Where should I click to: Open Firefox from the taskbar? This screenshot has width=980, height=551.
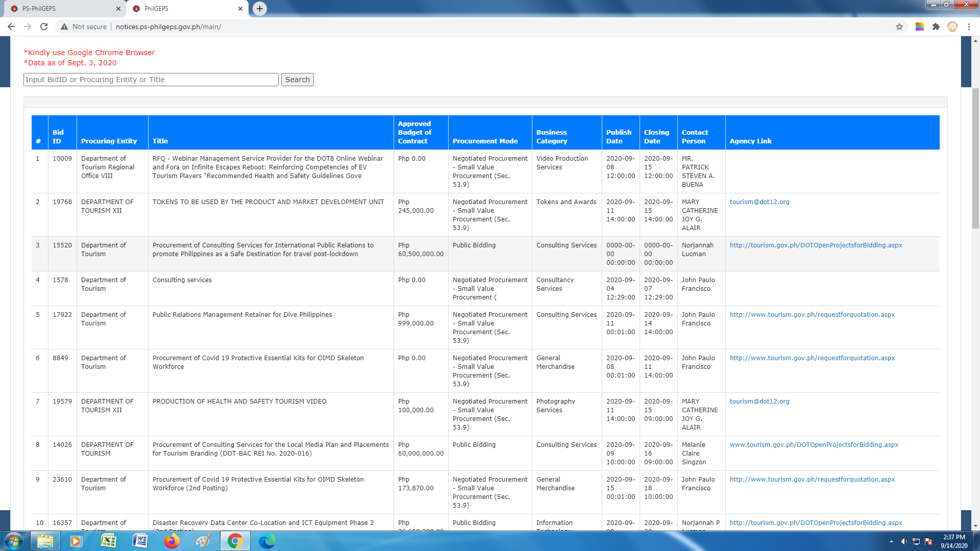[x=171, y=541]
